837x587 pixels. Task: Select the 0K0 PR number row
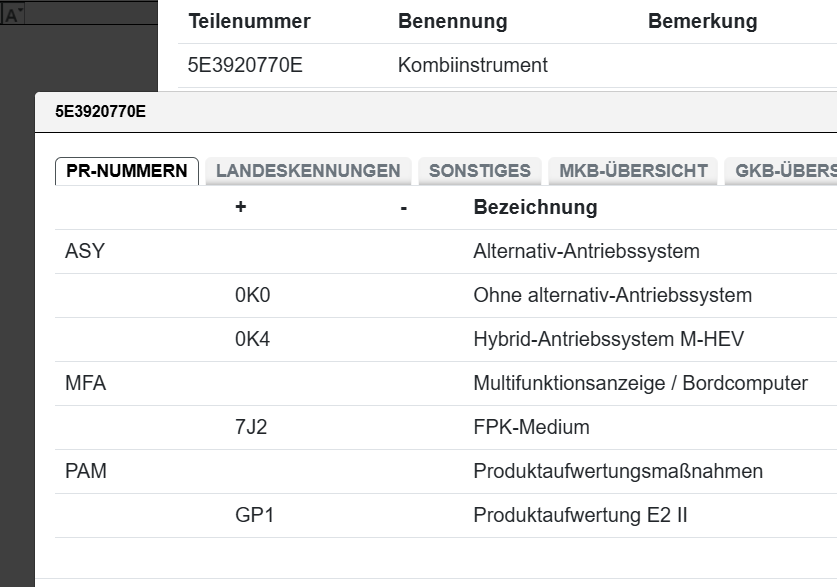click(x=253, y=295)
